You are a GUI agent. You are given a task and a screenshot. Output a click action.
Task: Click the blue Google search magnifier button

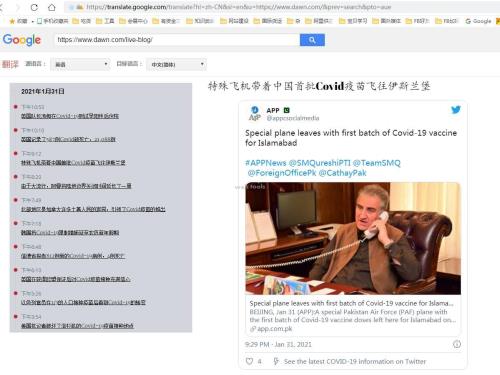click(312, 40)
